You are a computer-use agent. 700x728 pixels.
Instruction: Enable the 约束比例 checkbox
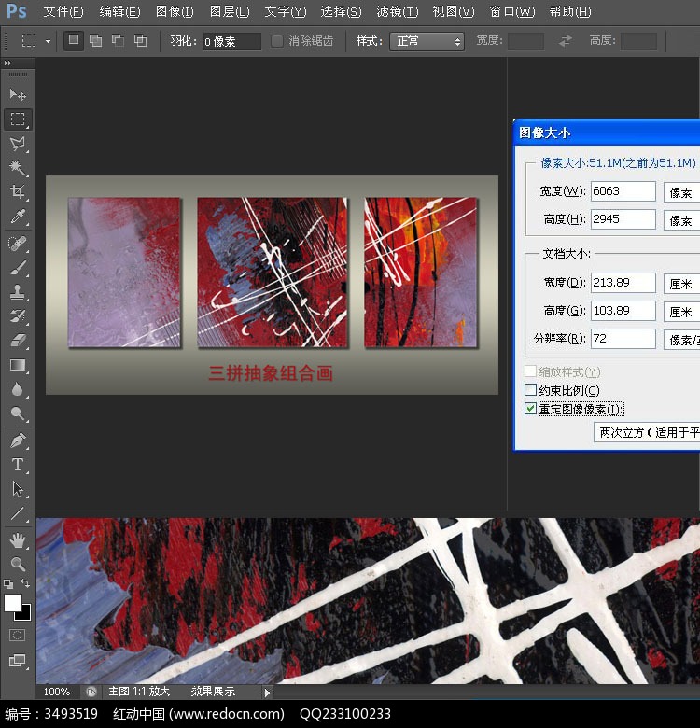[530, 389]
